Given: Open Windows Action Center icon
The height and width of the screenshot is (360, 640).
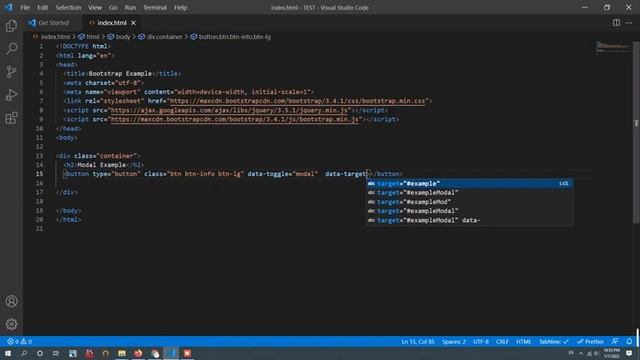Looking at the screenshot, I should click(629, 353).
